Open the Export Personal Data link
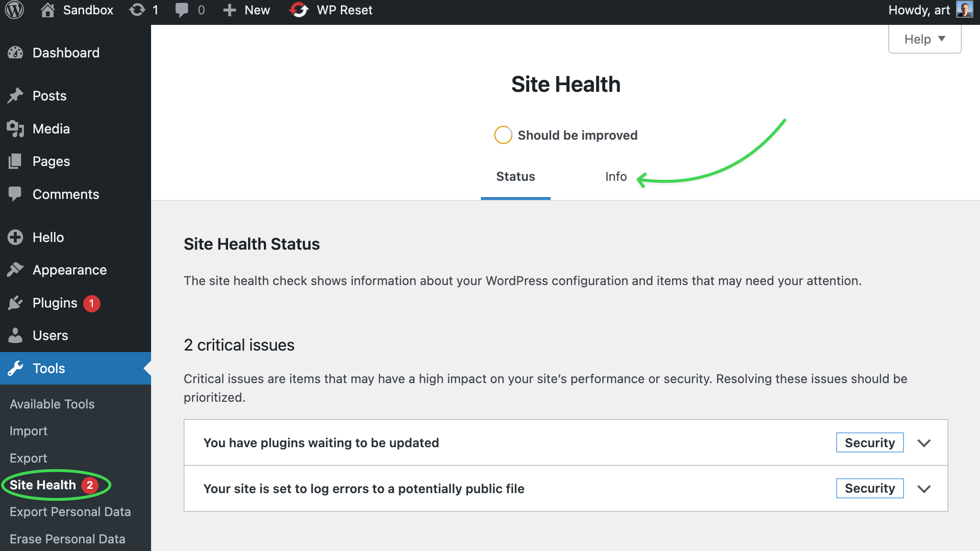 pyautogui.click(x=70, y=512)
